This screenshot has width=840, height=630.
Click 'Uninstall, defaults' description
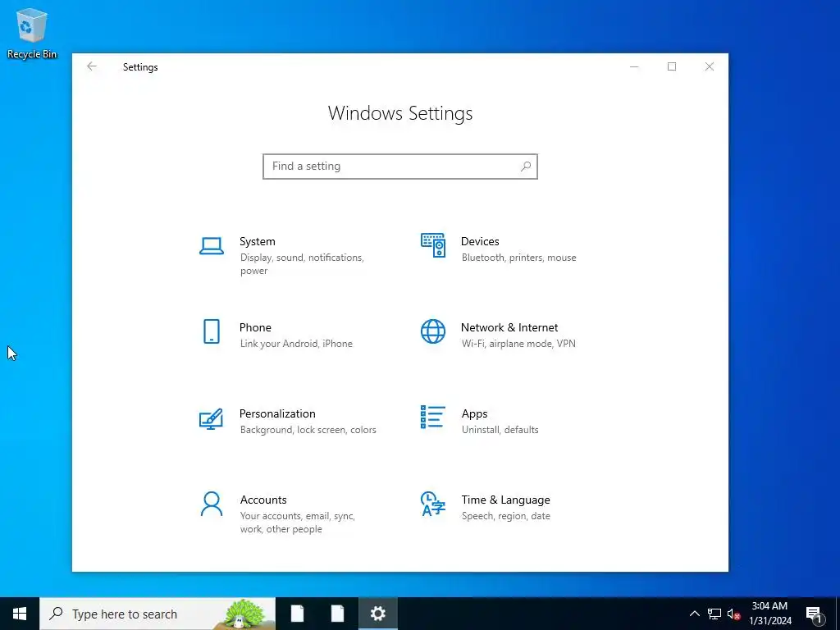point(500,430)
